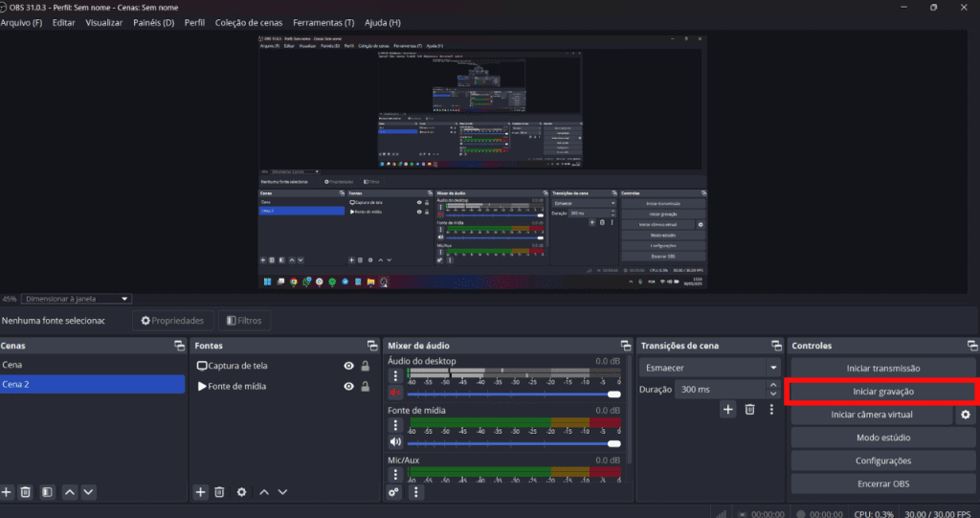
Task: Select scene named Cena 2
Action: tap(93, 384)
